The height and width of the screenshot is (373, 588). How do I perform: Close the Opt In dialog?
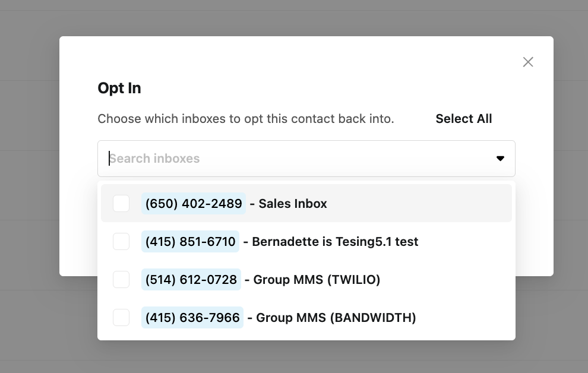pyautogui.click(x=528, y=62)
